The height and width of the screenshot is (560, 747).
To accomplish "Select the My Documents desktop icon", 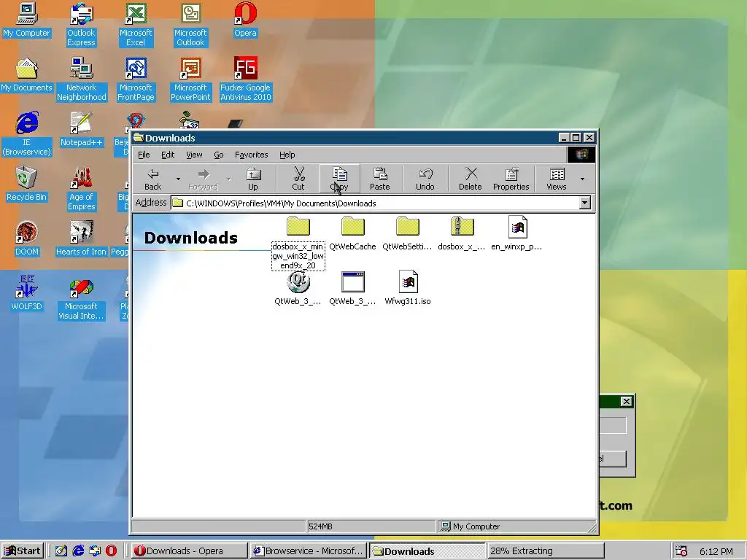I will 26,75.
